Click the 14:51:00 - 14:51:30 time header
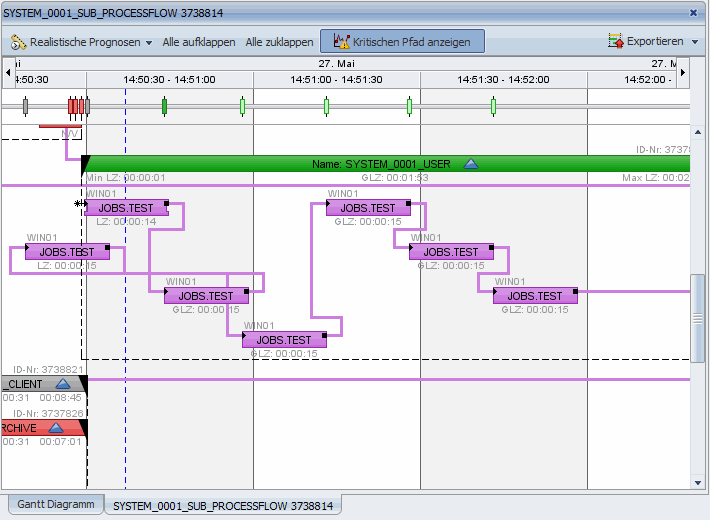Viewport: 710px width, 520px height. tap(337, 79)
